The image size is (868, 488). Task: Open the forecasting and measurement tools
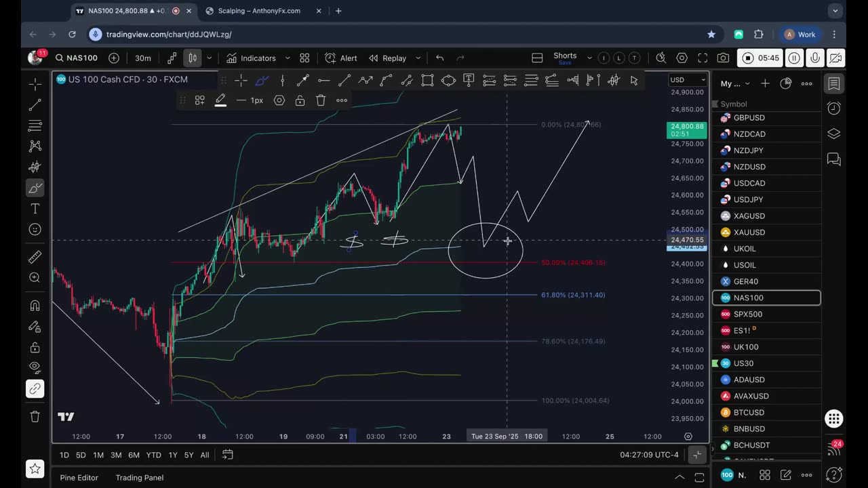point(35,167)
